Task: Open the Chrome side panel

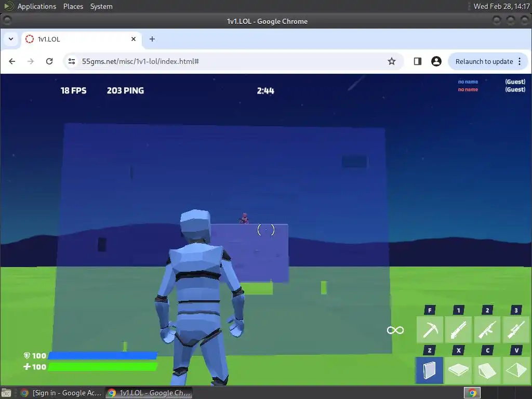Action: (x=418, y=61)
